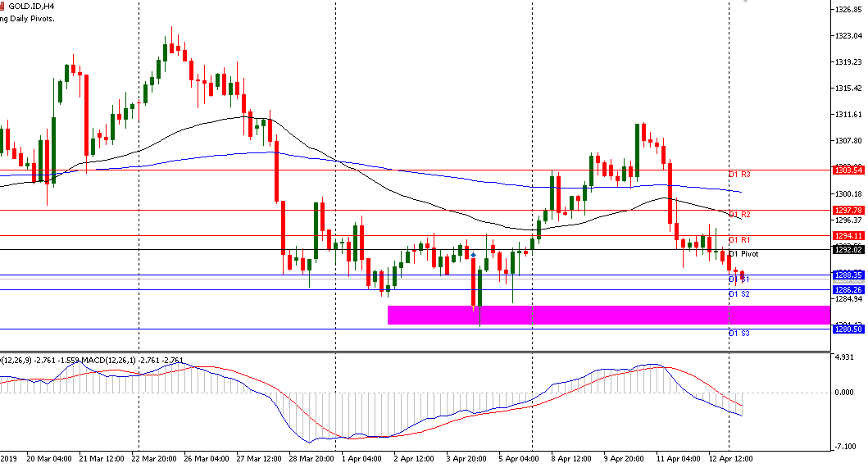Click the 1307.80 price axis label
This screenshot has height=468, width=868.
[x=848, y=141]
